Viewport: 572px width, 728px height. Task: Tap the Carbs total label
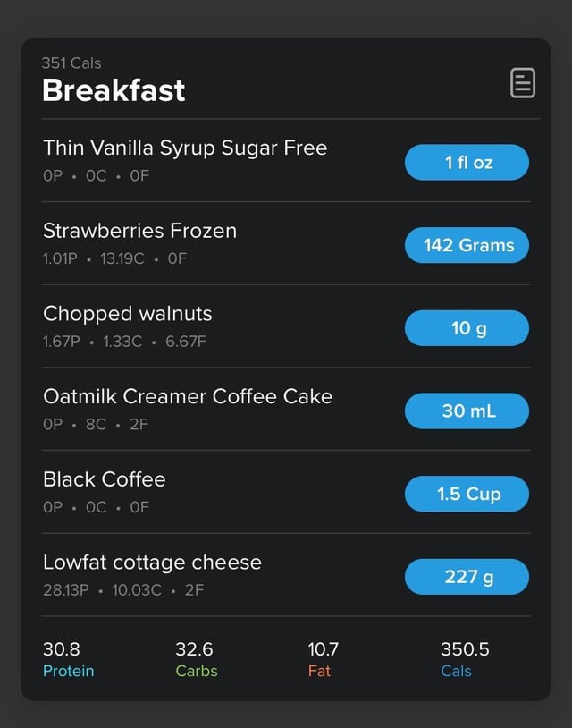click(197, 671)
